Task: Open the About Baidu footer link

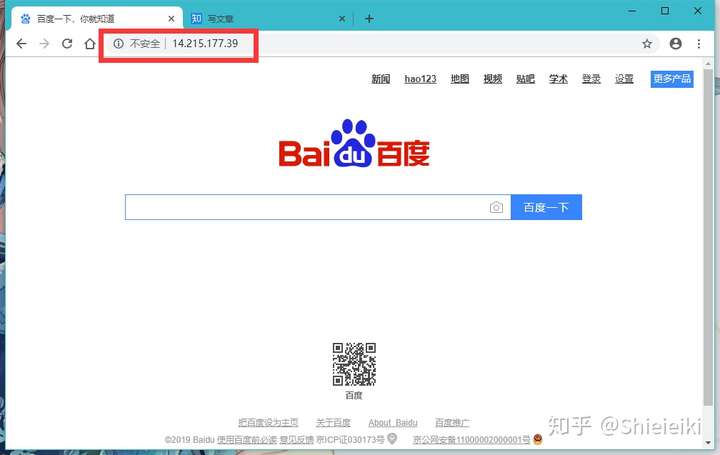Action: [393, 422]
